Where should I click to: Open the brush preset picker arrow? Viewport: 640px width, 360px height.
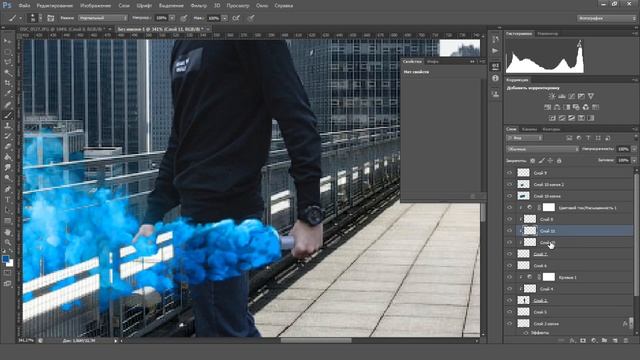(x=40, y=18)
